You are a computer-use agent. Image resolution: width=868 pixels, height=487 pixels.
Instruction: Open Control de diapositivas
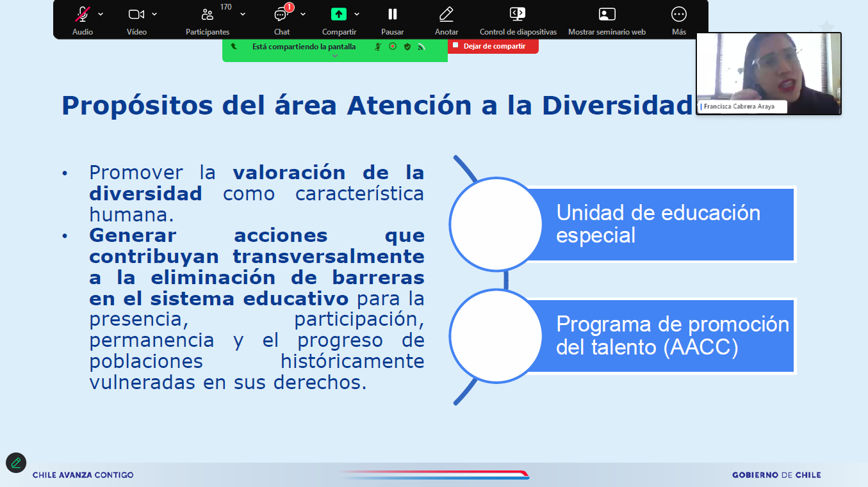pos(518,15)
